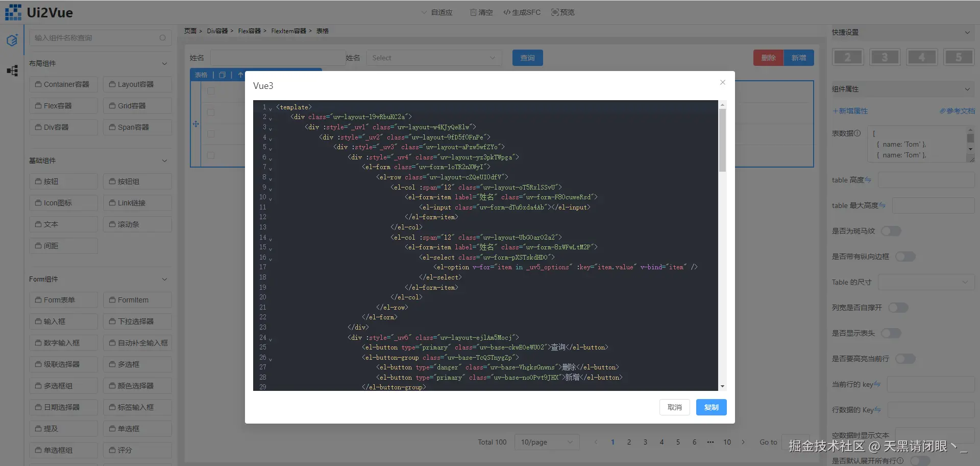The width and height of the screenshot is (980, 466).
Task: Click the 生成SFC toolbar icon
Action: pyautogui.click(x=506, y=12)
